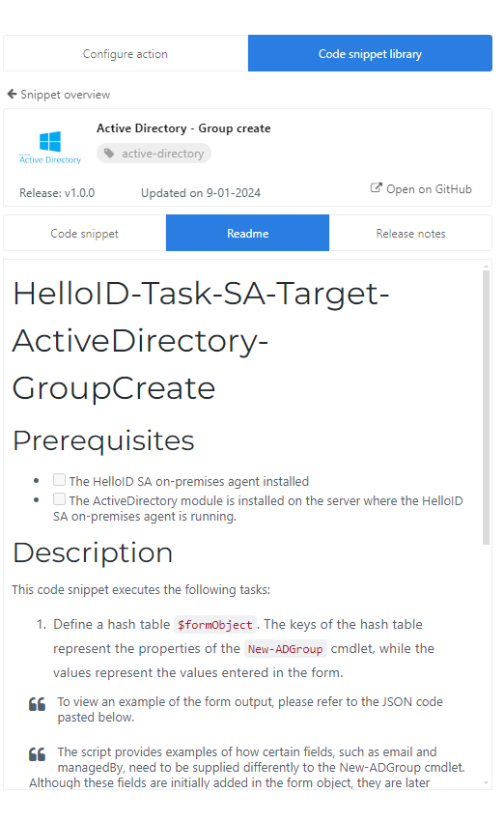
Task: Click the Updated on 9-01-2024 text
Action: click(201, 192)
